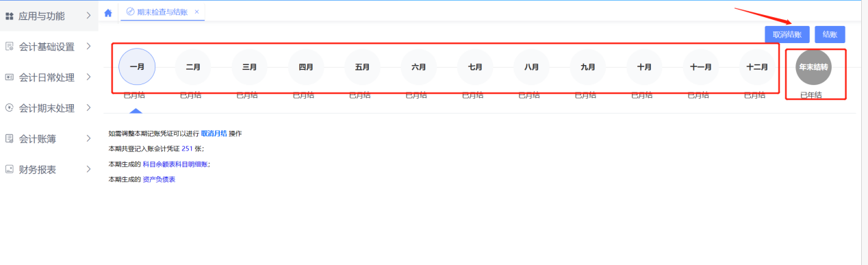Click the 应用与功能 grid icon
Viewport: 868px width, 265px height.
pos(10,15)
